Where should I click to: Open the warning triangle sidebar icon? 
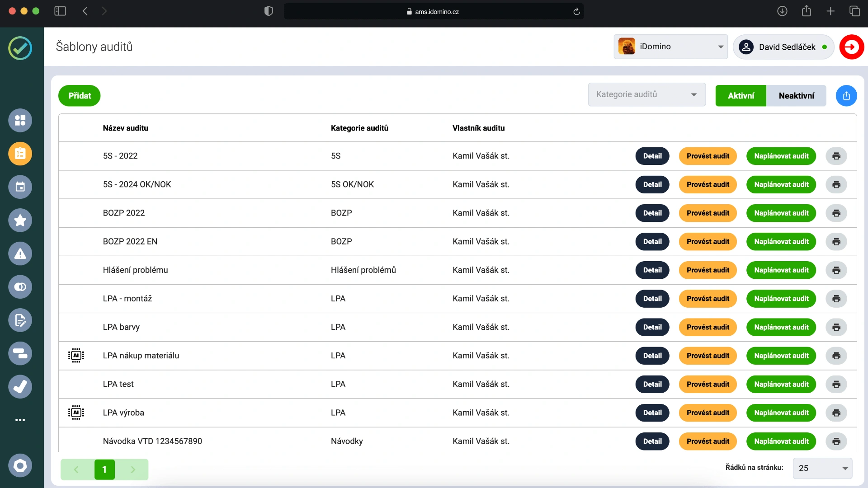coord(20,253)
